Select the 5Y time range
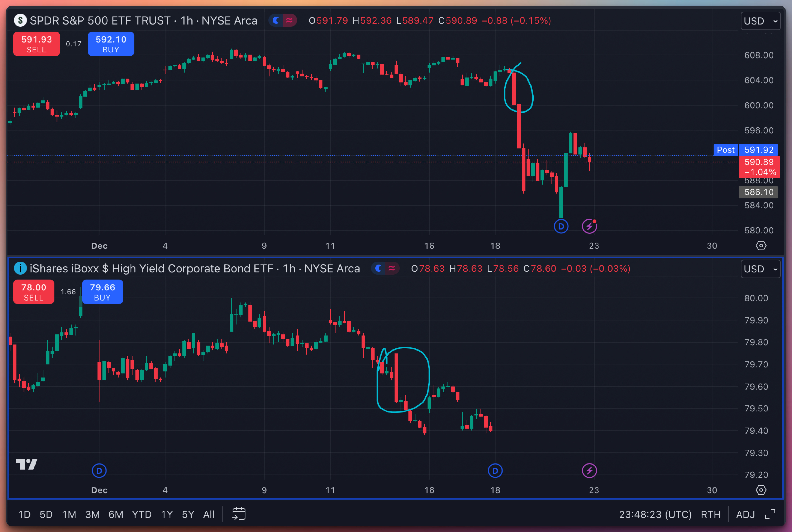This screenshot has height=532, width=792. (188, 514)
